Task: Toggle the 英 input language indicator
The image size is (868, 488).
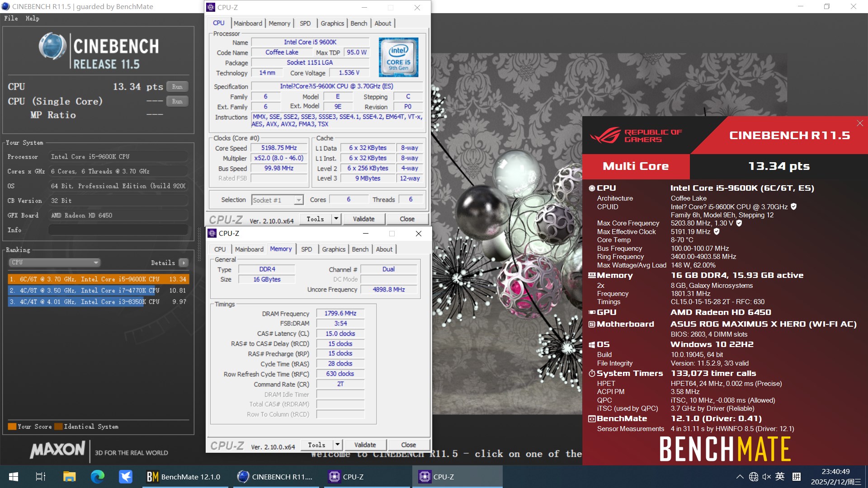Action: pos(780,476)
